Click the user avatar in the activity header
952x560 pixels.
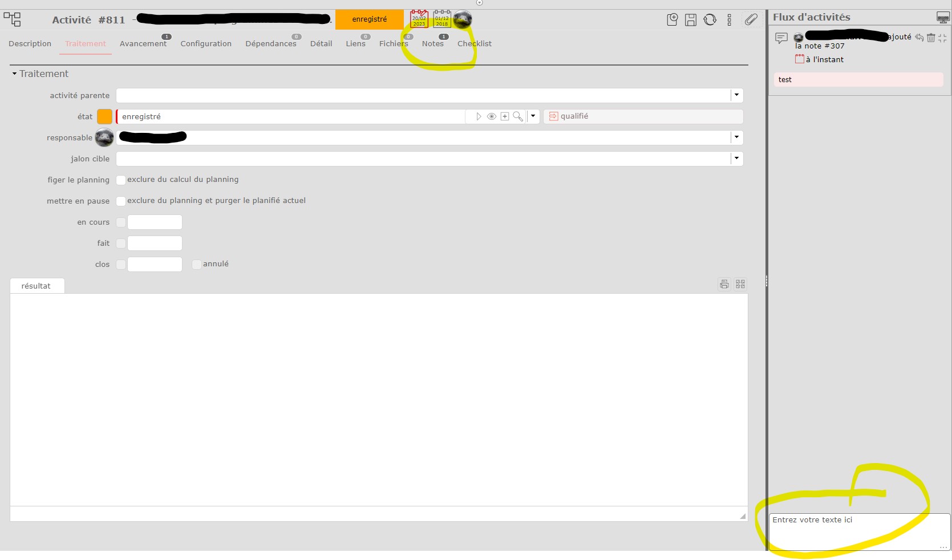[463, 19]
